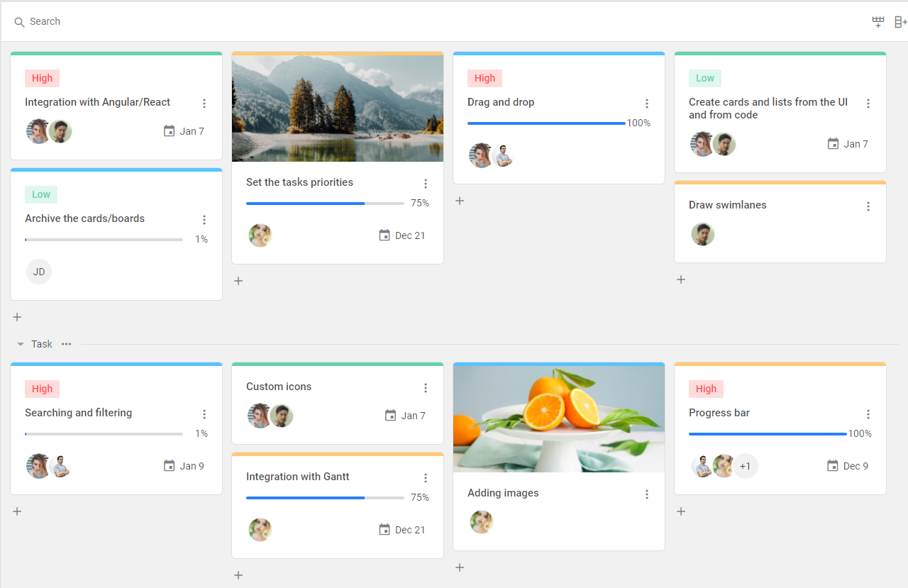Add a new card below Drag and drop

point(460,201)
